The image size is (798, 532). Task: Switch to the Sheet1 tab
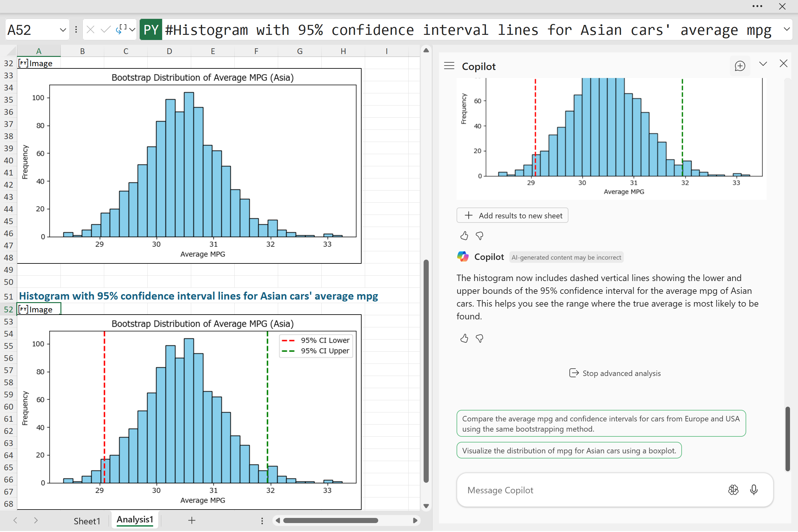point(87,521)
